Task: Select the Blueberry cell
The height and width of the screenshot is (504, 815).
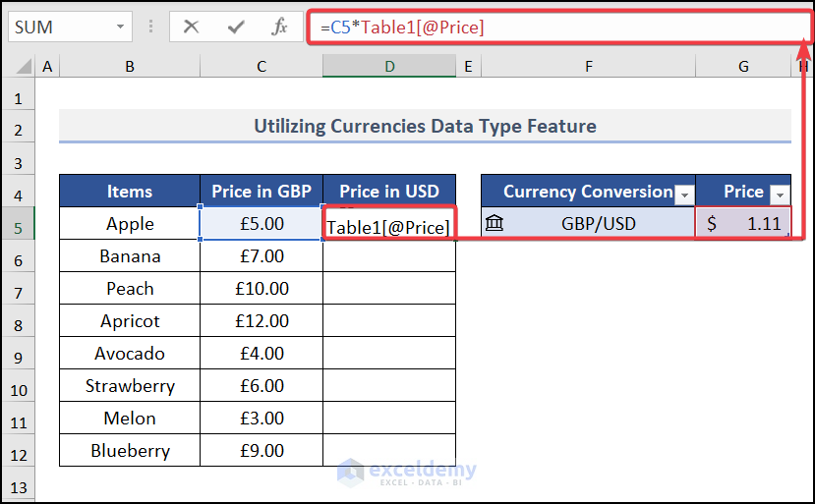Action: (x=130, y=451)
